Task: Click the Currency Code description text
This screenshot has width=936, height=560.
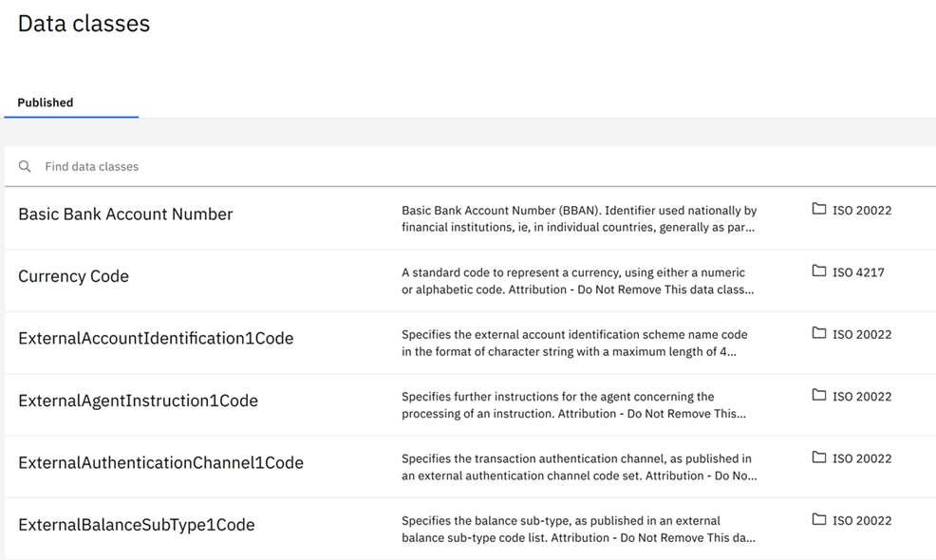Action: [x=577, y=281]
